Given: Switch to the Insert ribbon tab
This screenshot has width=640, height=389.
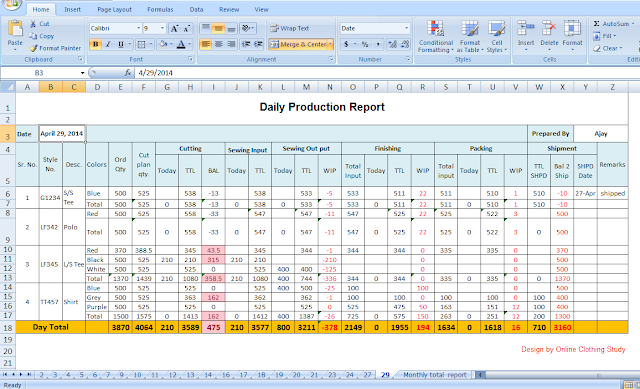Looking at the screenshot, I should click(x=72, y=9).
